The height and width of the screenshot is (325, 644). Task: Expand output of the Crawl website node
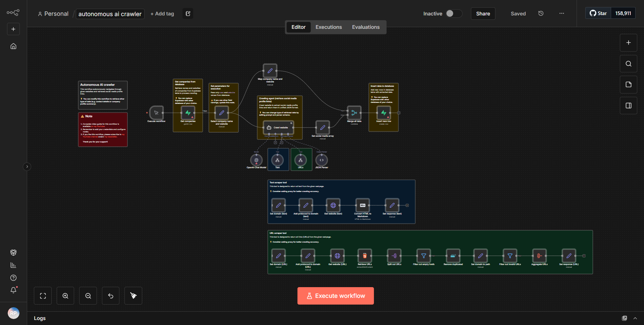coord(291,123)
